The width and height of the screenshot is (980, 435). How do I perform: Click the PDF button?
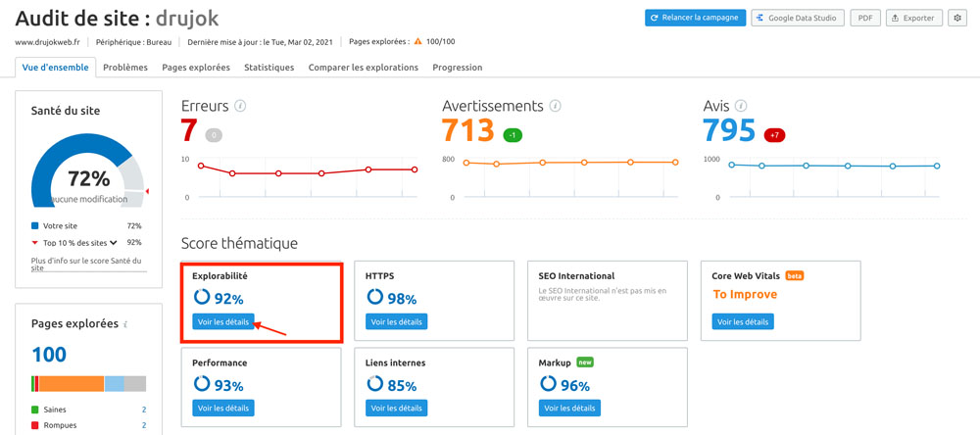point(865,18)
